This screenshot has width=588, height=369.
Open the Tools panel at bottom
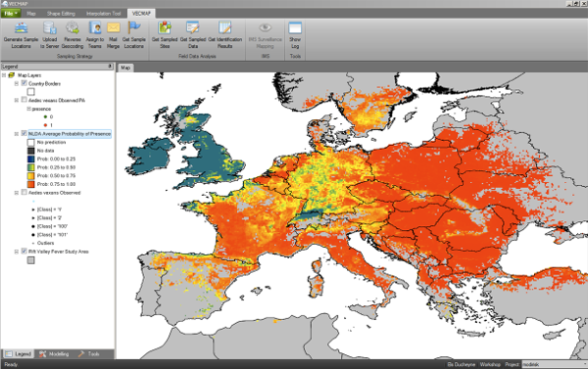pyautogui.click(x=89, y=353)
